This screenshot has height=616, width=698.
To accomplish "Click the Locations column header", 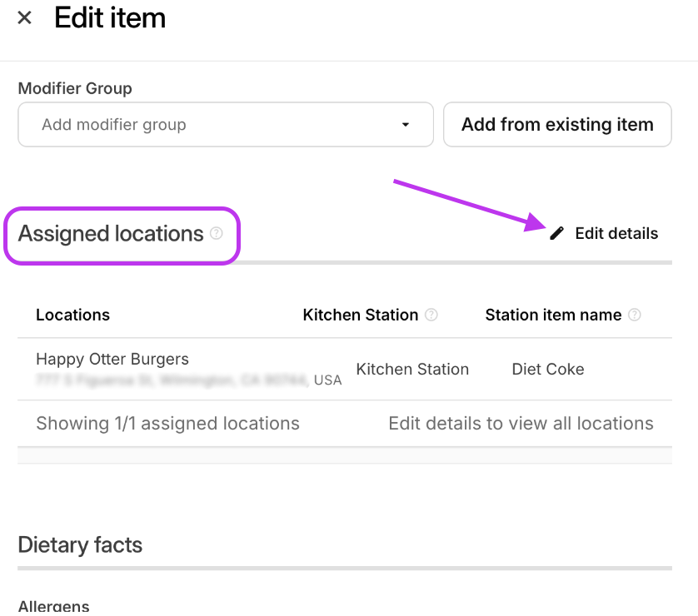I will pos(72,315).
